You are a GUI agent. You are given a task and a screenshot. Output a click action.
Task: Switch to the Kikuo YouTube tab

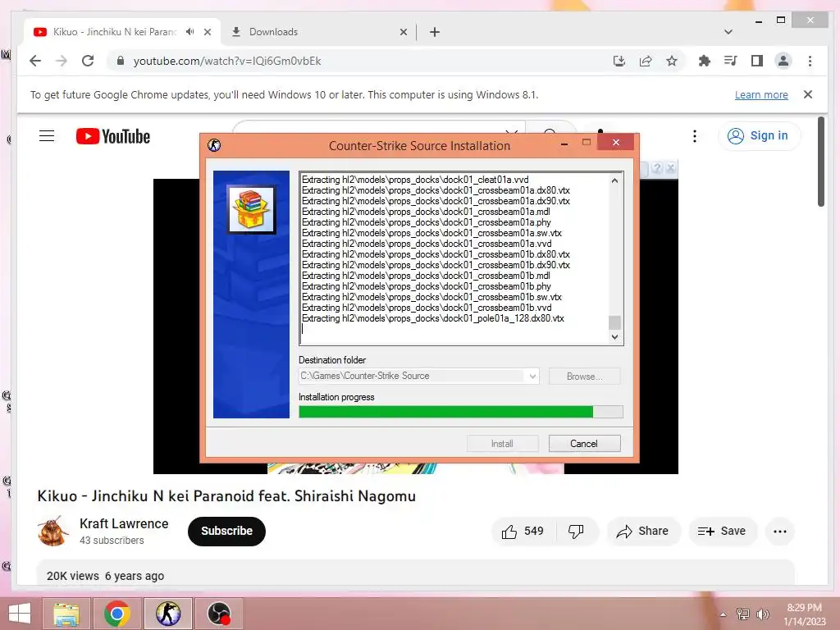coord(115,32)
